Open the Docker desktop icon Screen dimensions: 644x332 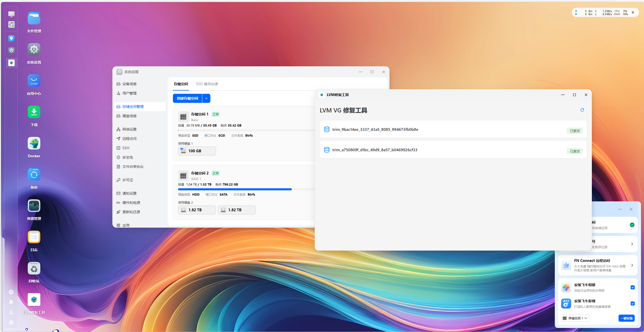pyautogui.click(x=34, y=143)
